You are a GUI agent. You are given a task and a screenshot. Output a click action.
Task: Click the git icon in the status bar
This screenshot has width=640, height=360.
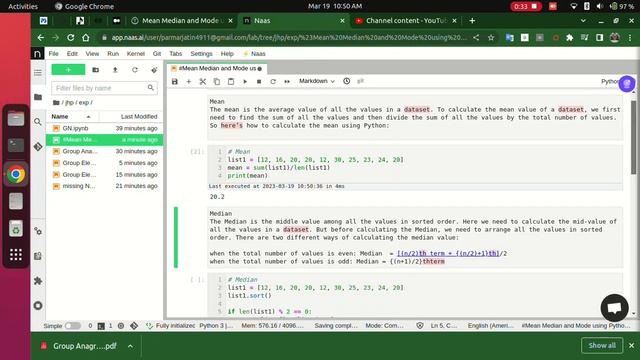pos(134,326)
